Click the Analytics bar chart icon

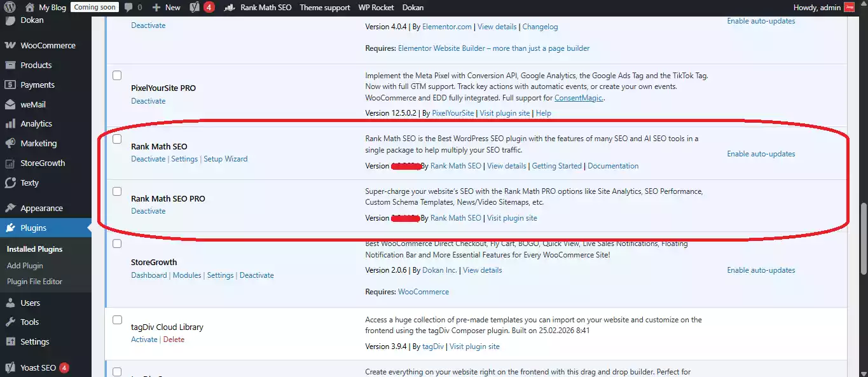coord(10,124)
